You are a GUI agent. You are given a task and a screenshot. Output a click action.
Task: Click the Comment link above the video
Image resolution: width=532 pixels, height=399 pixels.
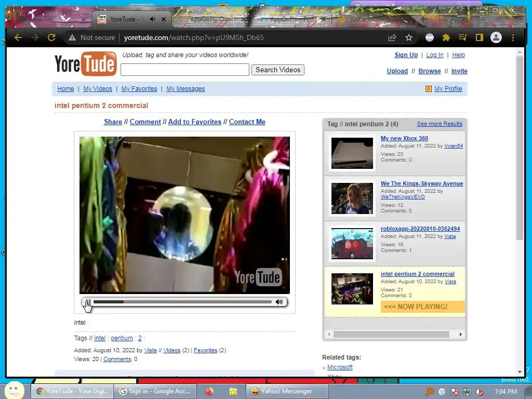[145, 122]
